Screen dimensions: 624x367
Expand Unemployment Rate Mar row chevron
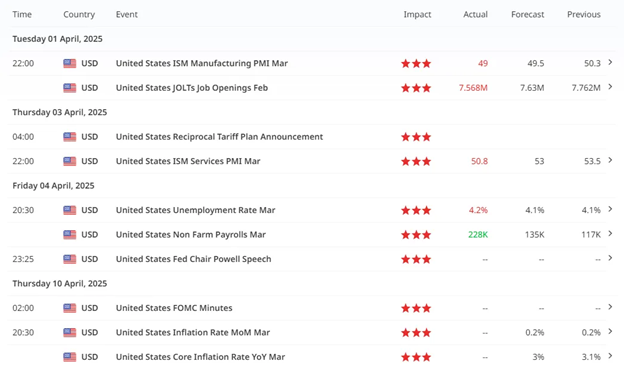610,209
